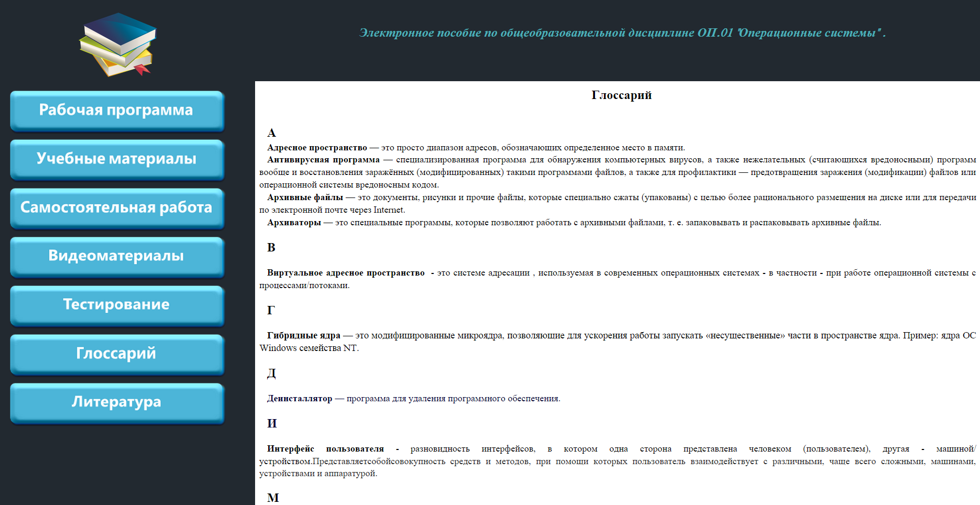980x505 pixels.
Task: Click the letter А section heading
Action: (271, 133)
